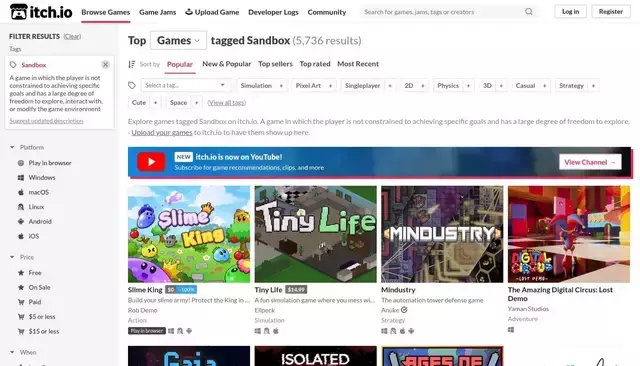This screenshot has height=366, width=640.
Task: Sort by New & Popular
Action: tap(227, 64)
